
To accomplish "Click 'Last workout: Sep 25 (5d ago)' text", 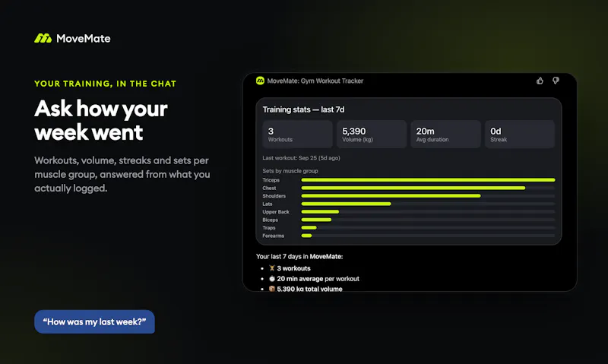I will pyautogui.click(x=301, y=158).
